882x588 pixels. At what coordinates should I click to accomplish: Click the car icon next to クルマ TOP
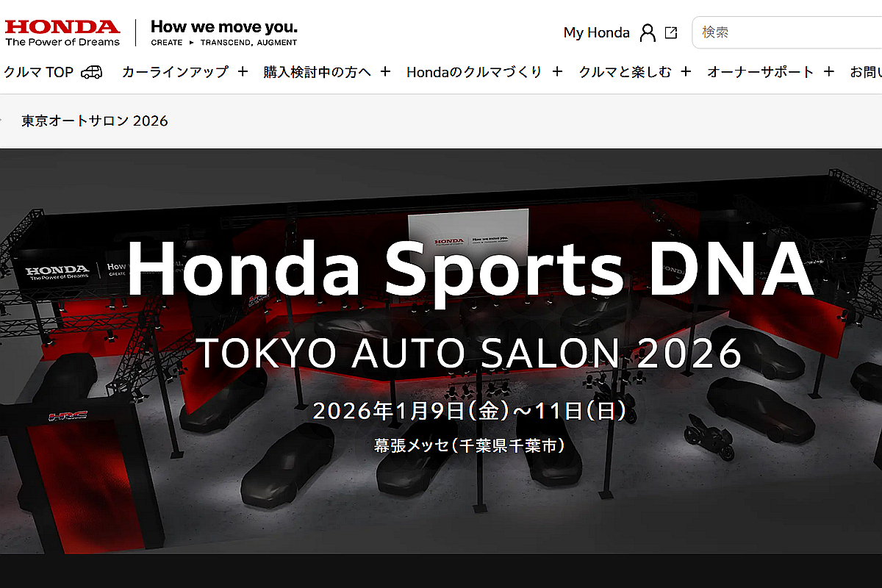point(92,72)
